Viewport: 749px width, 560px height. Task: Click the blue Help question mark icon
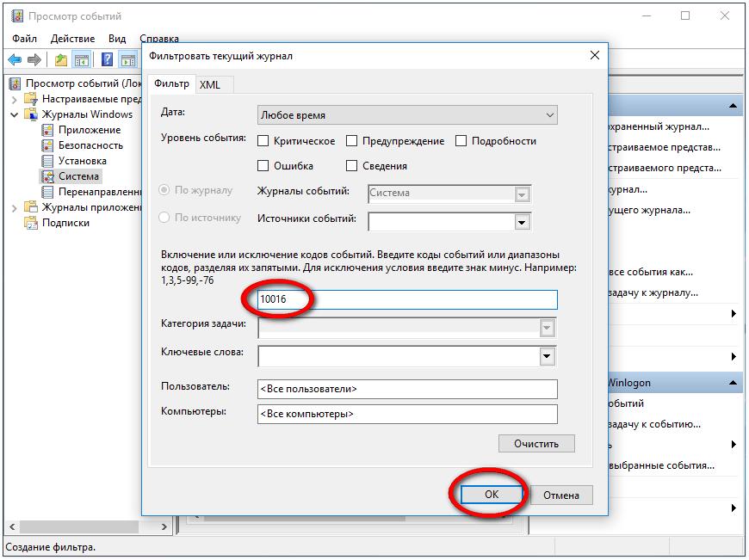click(x=108, y=60)
